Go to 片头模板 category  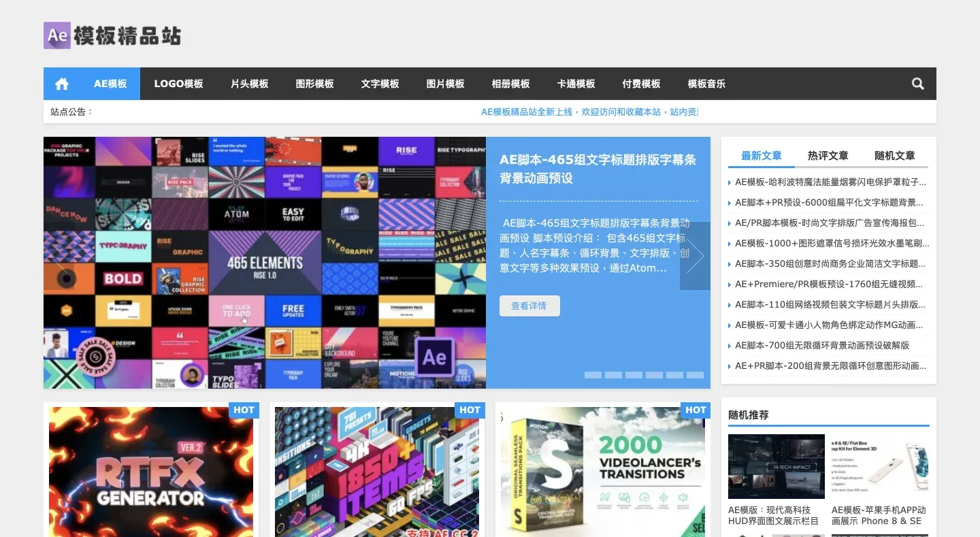tap(249, 84)
